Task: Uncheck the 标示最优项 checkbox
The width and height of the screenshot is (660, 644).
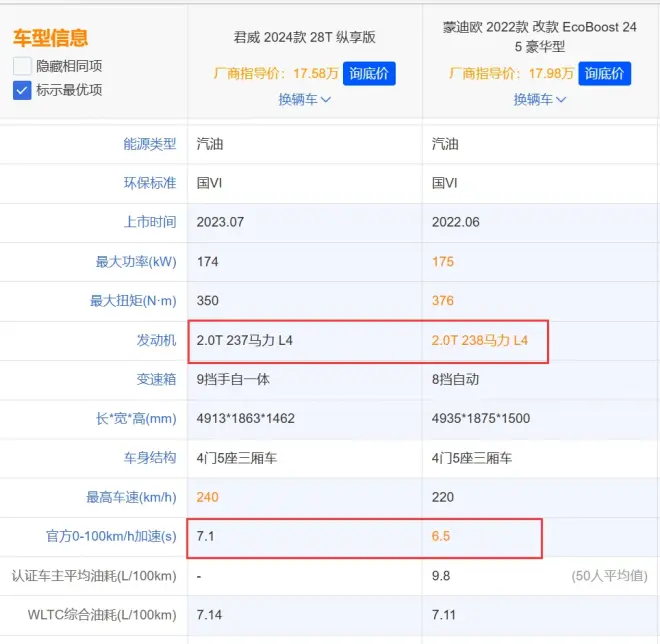Action: pos(22,90)
